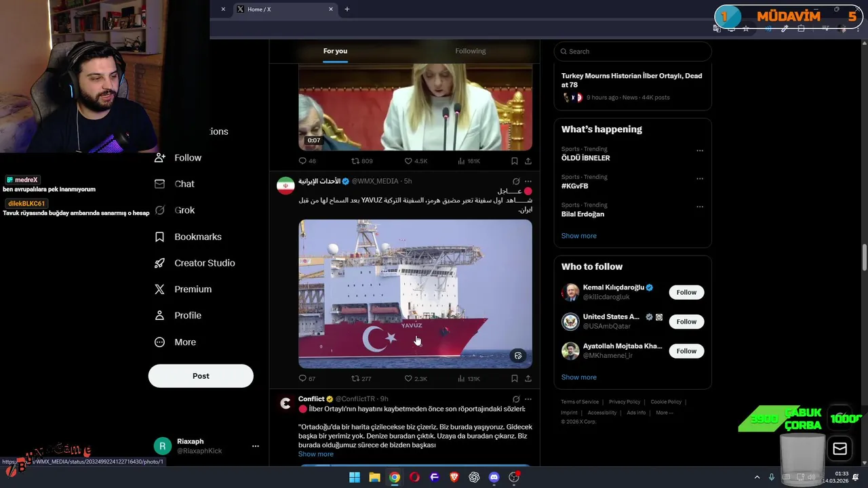
Task: Open the WMX_MEDIA Iran flag avatar
Action: pyautogui.click(x=285, y=186)
